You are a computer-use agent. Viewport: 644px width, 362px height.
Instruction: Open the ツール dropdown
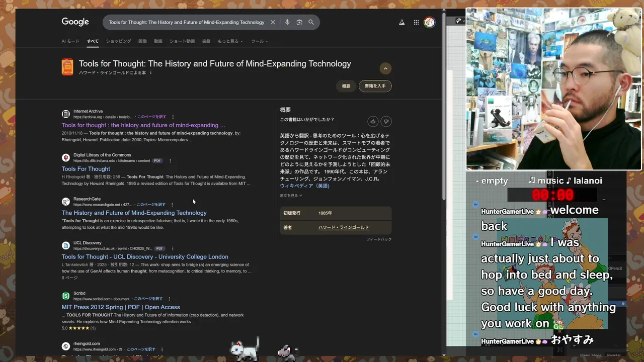coord(259,41)
